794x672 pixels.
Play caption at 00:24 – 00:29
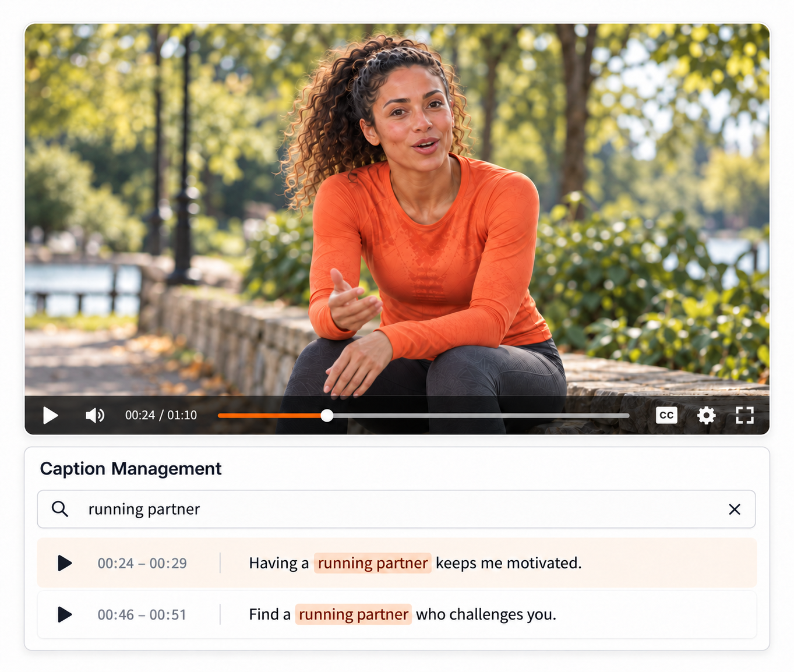tap(65, 563)
